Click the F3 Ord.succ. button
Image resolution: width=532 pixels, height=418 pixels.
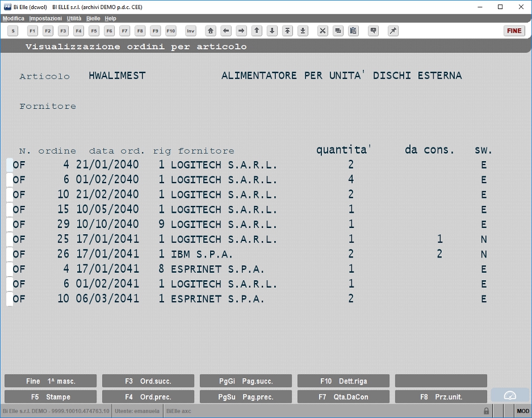click(148, 381)
